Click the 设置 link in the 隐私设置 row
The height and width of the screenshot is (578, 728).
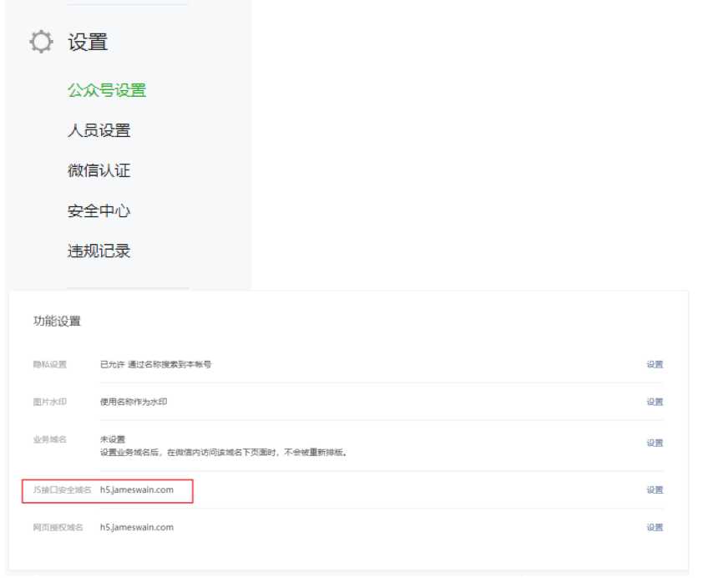(x=655, y=364)
